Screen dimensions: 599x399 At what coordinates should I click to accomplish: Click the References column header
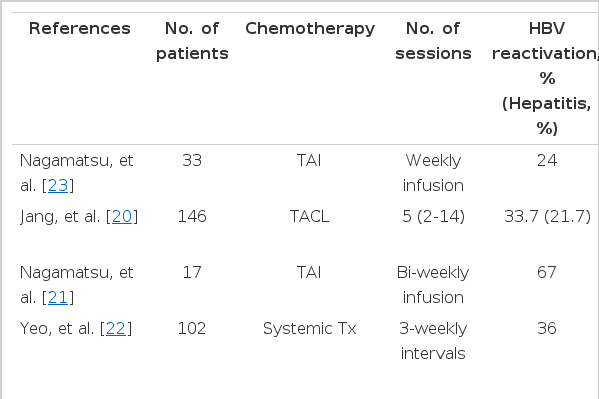(80, 29)
